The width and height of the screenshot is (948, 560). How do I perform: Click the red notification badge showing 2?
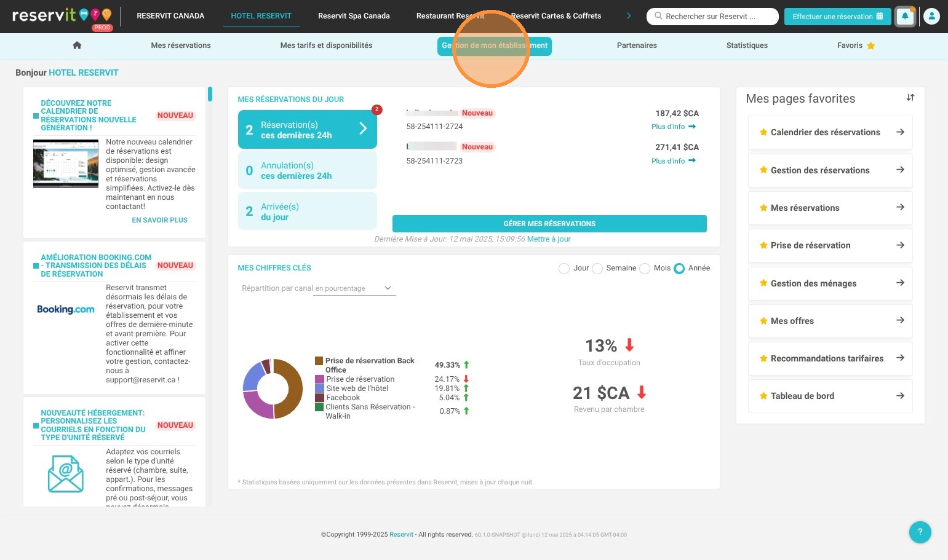tap(376, 109)
